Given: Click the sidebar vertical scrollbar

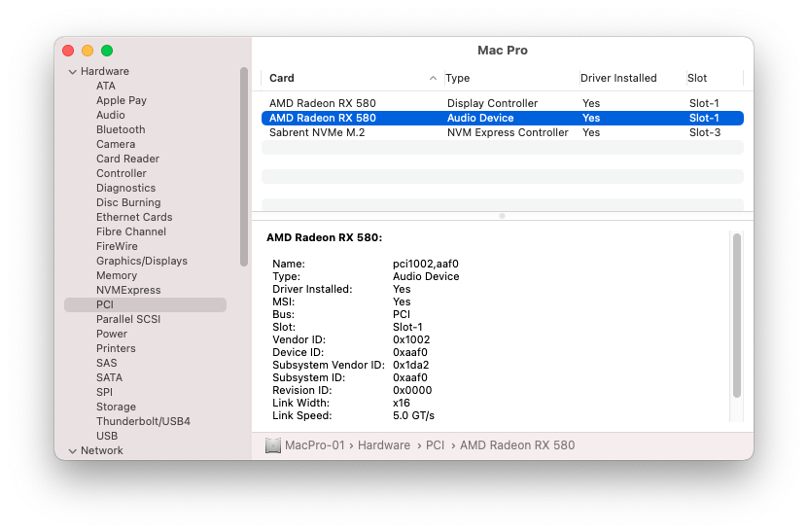Looking at the screenshot, I should pos(244,167).
